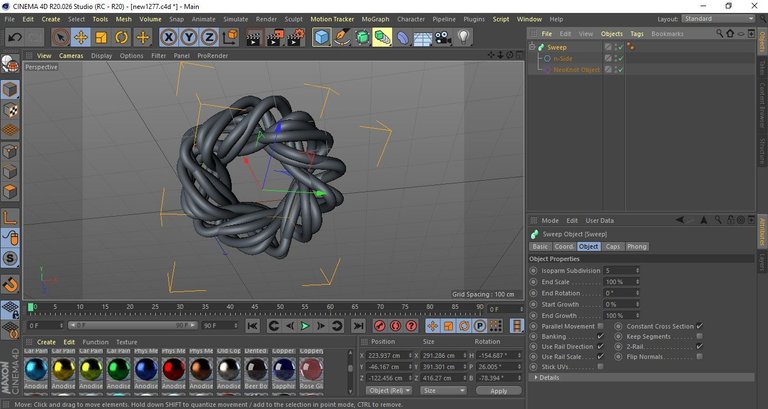Add a Camera object

(443, 37)
